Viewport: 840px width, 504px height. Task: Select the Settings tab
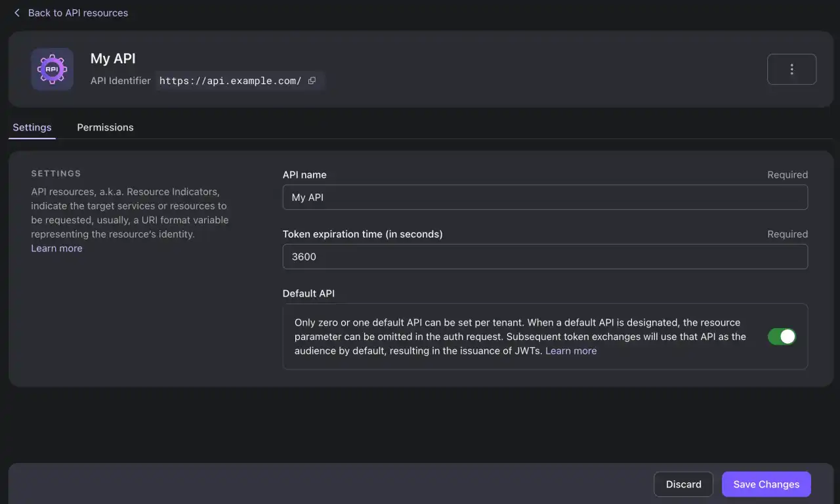coord(31,127)
